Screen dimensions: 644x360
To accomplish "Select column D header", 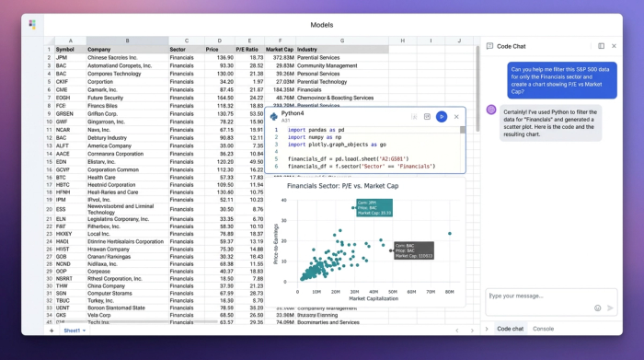I will [219, 41].
